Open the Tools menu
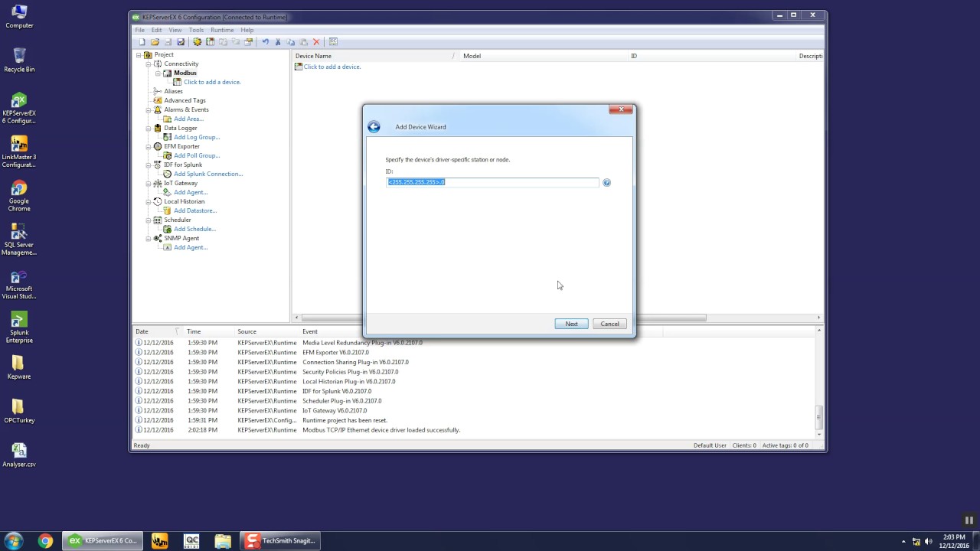Image resolution: width=980 pixels, height=551 pixels. tap(196, 30)
